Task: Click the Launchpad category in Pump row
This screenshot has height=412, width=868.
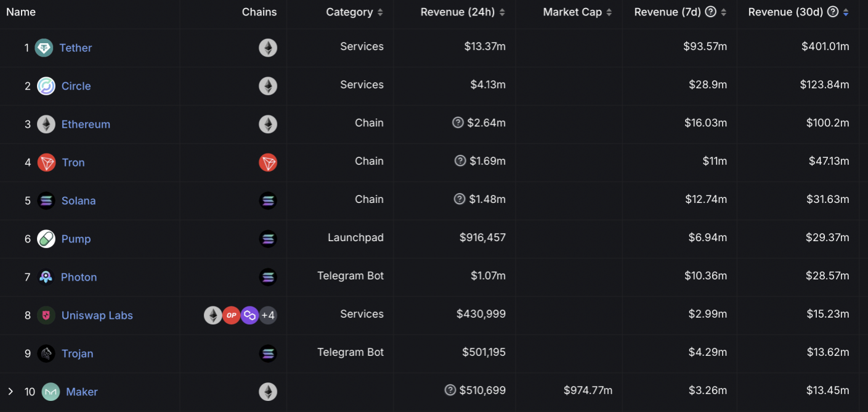Action: coord(355,237)
